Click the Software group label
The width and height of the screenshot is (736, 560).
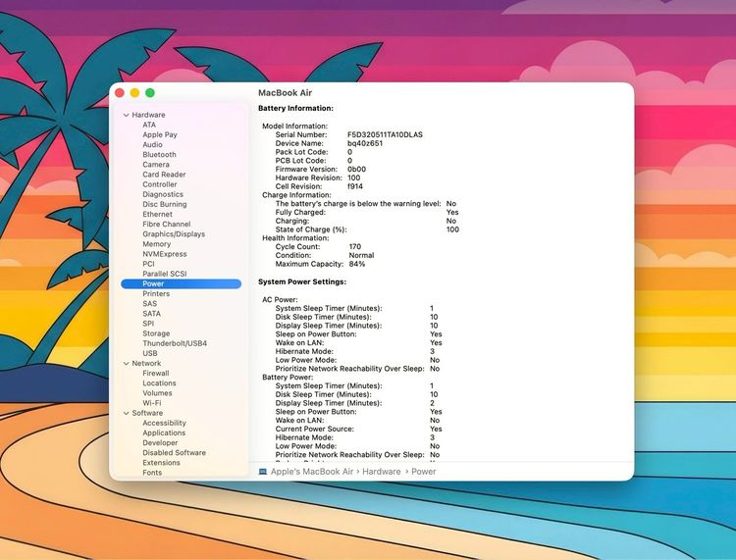coord(147,413)
